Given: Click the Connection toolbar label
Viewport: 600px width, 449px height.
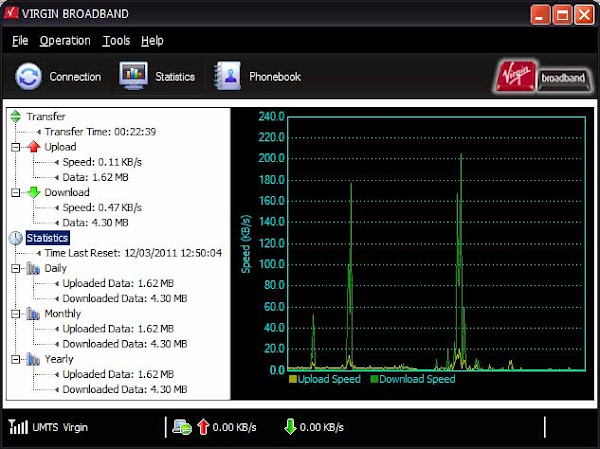Looking at the screenshot, I should coord(75,77).
